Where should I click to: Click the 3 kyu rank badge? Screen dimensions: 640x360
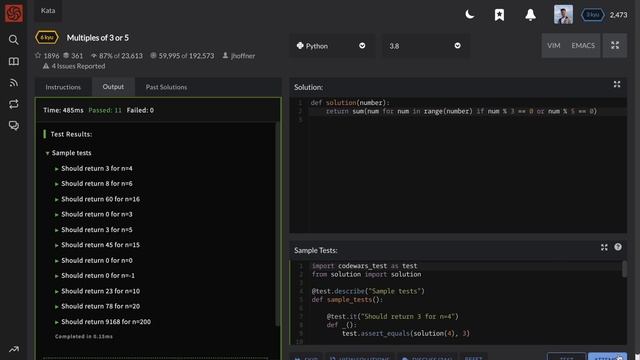[592, 15]
